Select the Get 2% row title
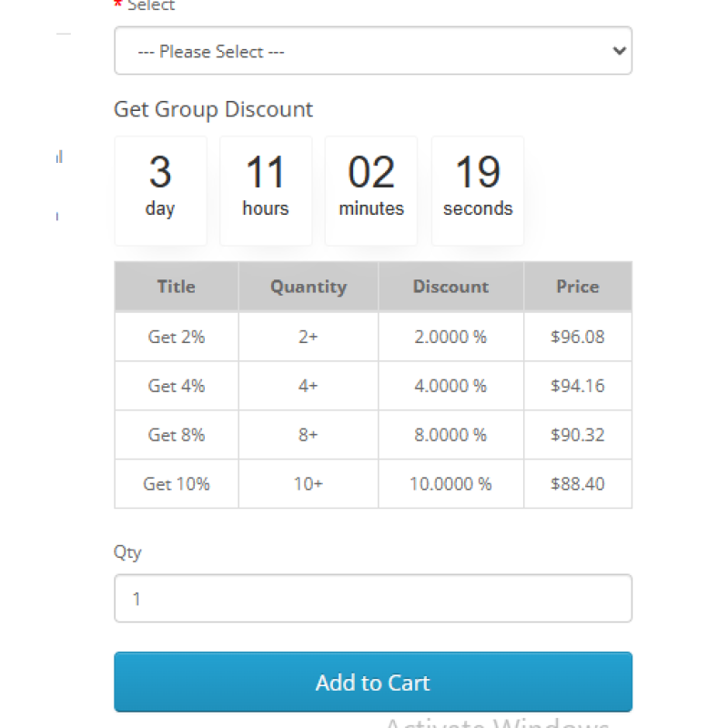The height and width of the screenshot is (728, 728). (177, 337)
